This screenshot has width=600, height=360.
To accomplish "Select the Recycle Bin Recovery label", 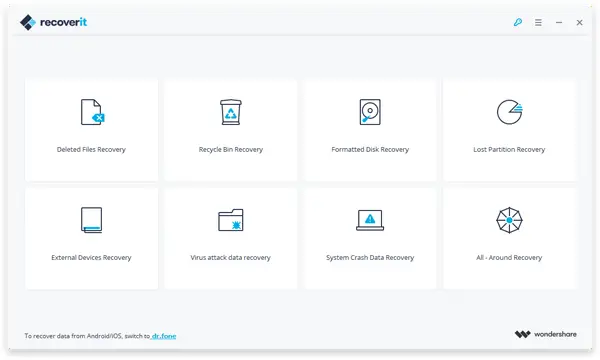I will pos(231,150).
